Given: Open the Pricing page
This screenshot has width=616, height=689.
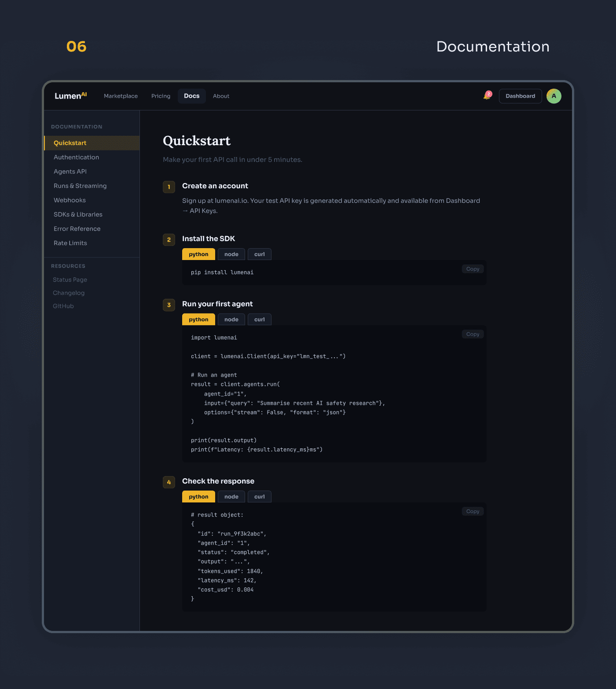Looking at the screenshot, I should point(161,96).
